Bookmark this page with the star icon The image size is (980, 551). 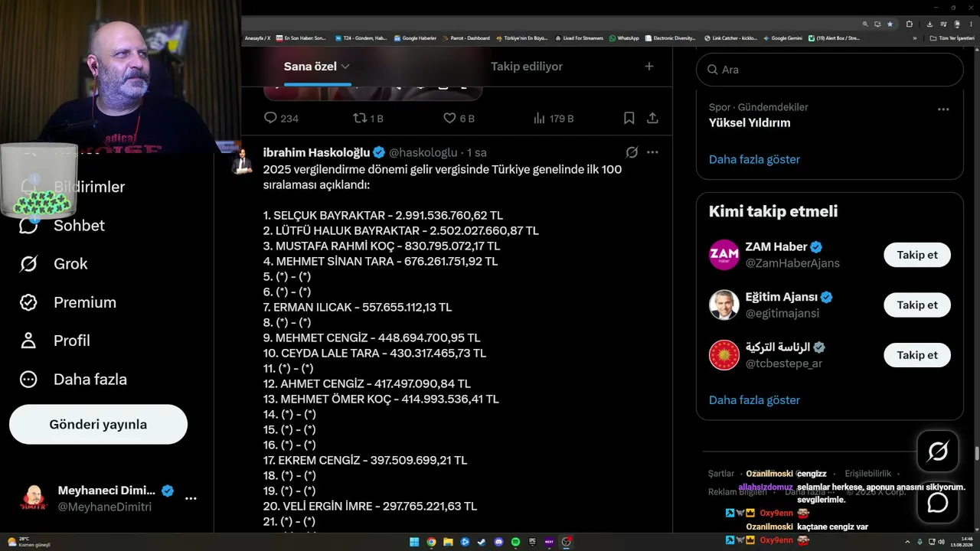890,24
